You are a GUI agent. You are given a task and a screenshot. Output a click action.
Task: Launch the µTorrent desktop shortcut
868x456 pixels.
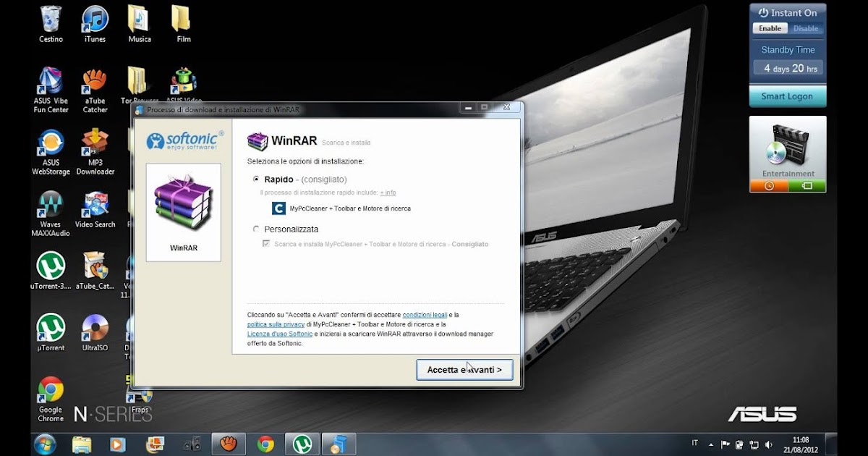pyautogui.click(x=51, y=333)
